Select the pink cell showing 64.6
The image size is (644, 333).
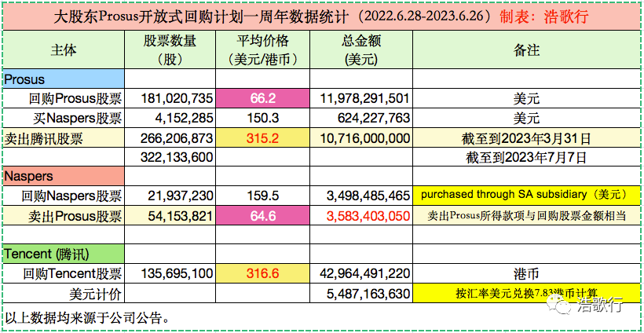(262, 215)
